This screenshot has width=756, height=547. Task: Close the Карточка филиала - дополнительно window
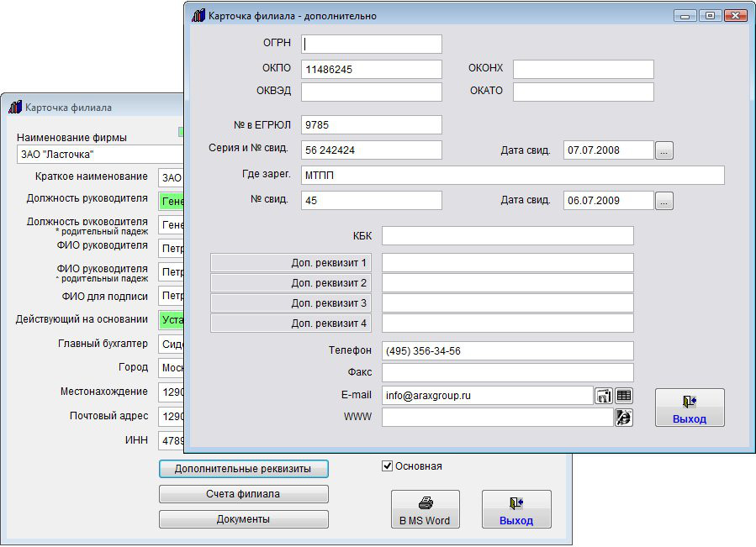pos(736,15)
